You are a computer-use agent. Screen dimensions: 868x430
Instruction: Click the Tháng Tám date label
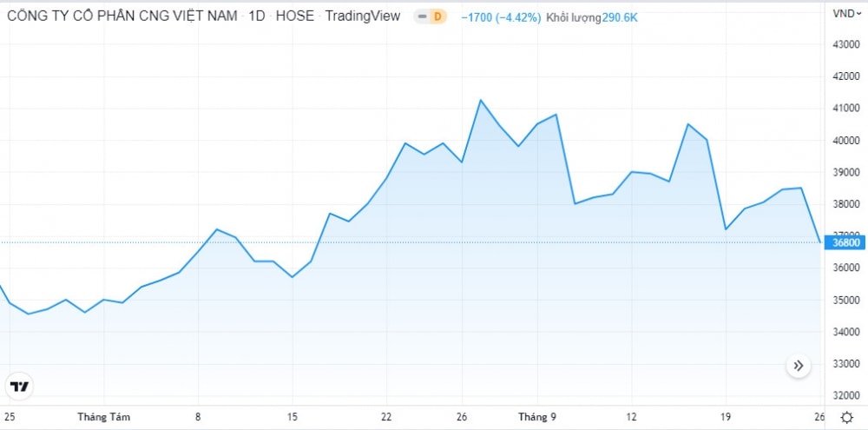coord(103,417)
